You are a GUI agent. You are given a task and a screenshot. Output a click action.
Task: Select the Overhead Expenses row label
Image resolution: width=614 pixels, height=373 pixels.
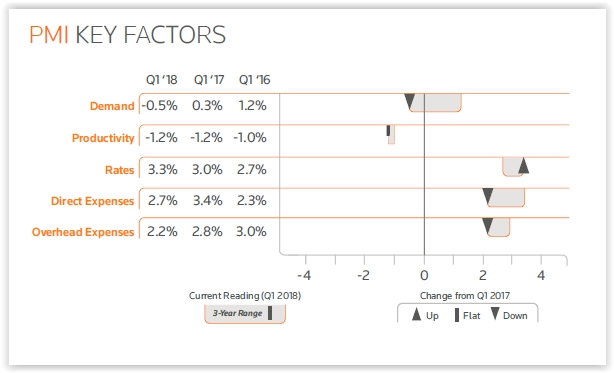(x=83, y=232)
